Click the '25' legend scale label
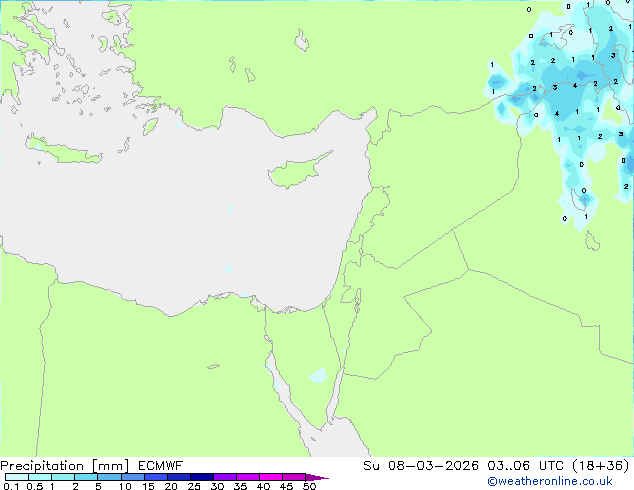The image size is (634, 490). click(x=194, y=486)
